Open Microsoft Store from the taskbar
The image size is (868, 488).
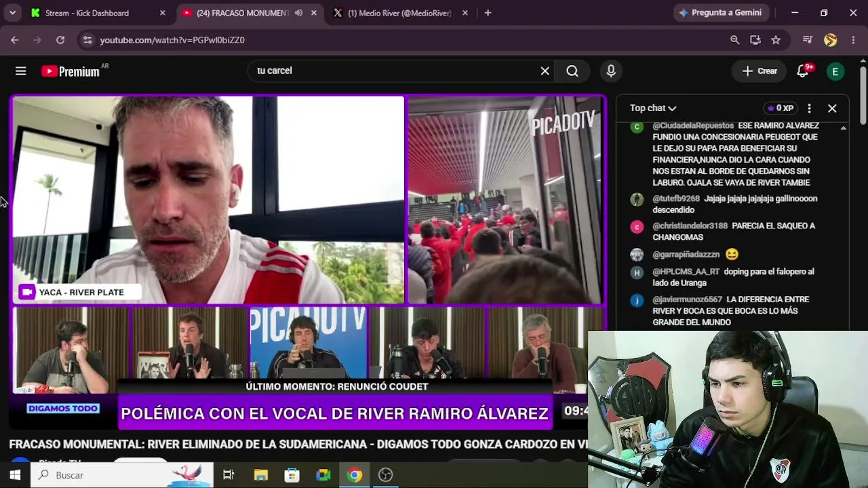(x=292, y=475)
